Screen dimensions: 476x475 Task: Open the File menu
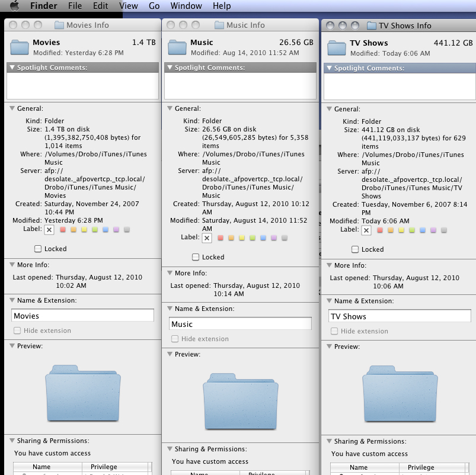point(75,6)
